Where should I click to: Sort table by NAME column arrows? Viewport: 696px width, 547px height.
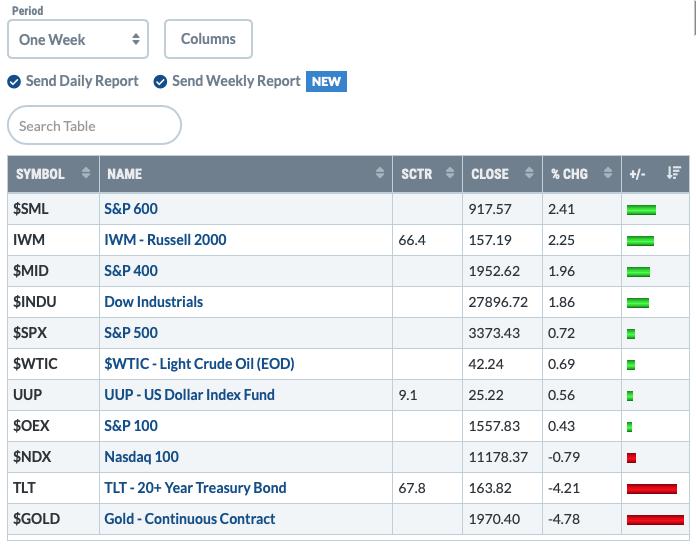(380, 172)
